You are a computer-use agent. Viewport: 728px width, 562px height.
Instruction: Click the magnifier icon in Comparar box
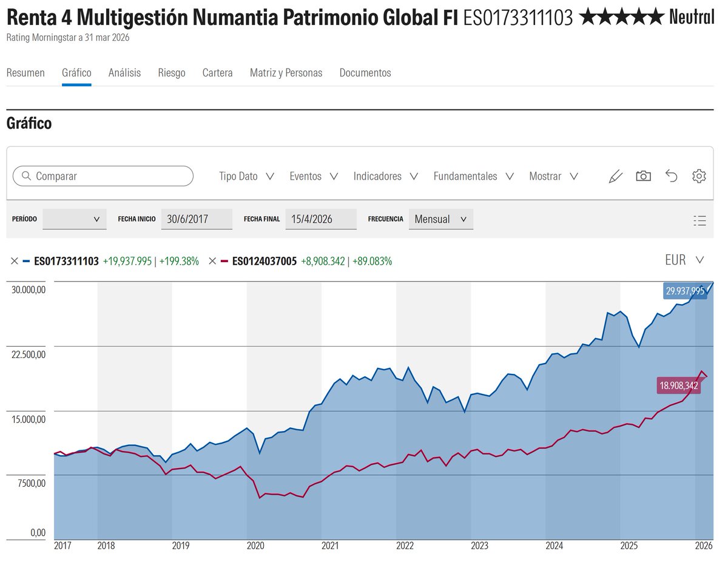click(26, 176)
